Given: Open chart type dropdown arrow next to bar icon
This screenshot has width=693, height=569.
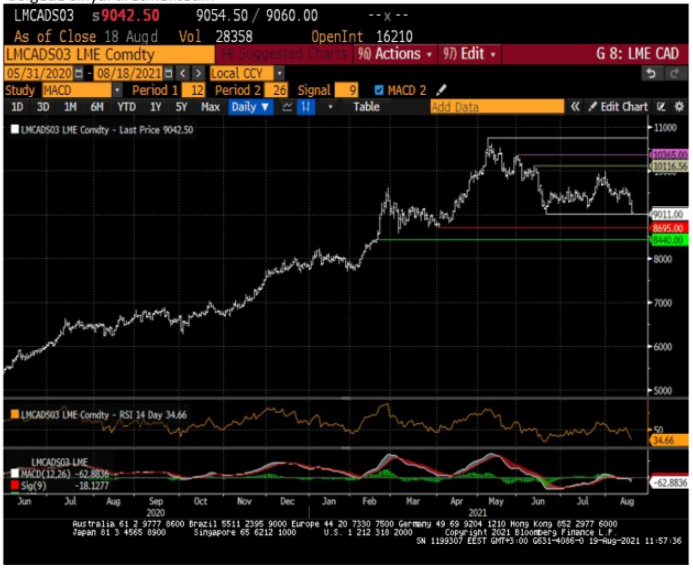Looking at the screenshot, I should click(x=330, y=107).
